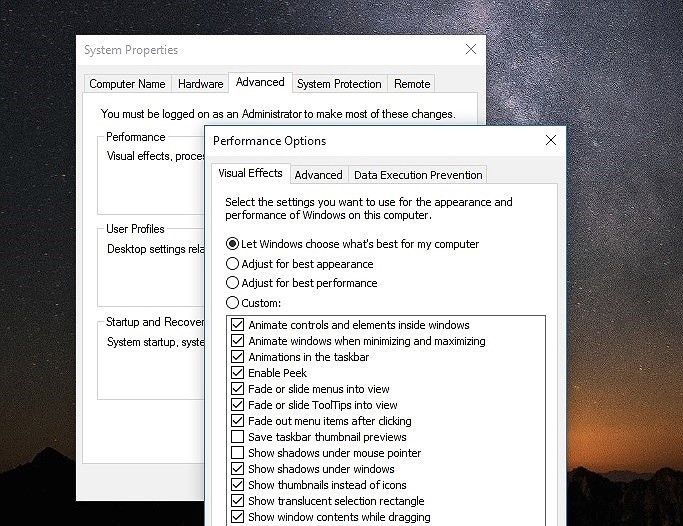683x526 pixels.
Task: Open the Hardware tab
Action: [x=200, y=84]
